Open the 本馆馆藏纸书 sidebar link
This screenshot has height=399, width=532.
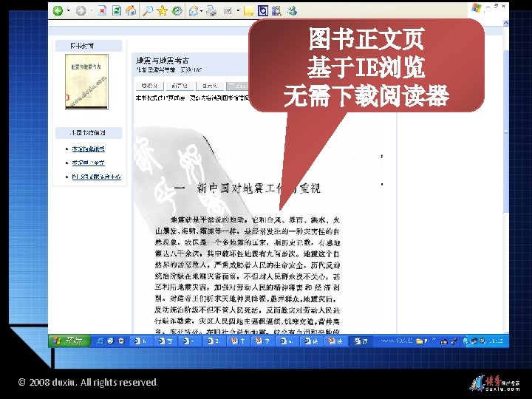pyautogui.click(x=88, y=149)
